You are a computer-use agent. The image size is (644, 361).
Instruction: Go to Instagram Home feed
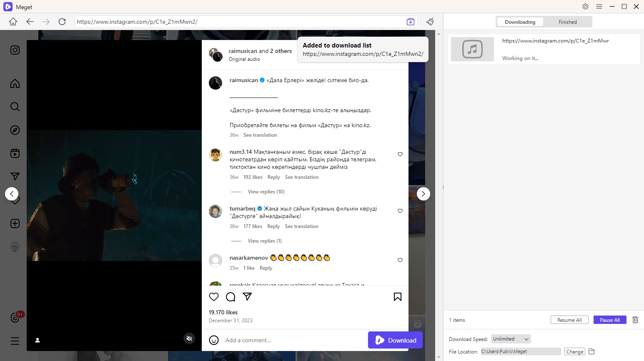(15, 83)
